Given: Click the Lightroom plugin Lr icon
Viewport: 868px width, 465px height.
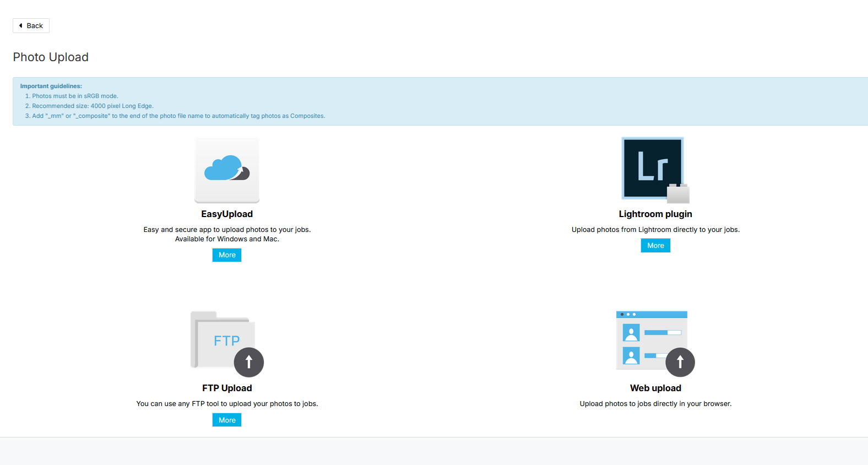Looking at the screenshot, I should 655,170.
